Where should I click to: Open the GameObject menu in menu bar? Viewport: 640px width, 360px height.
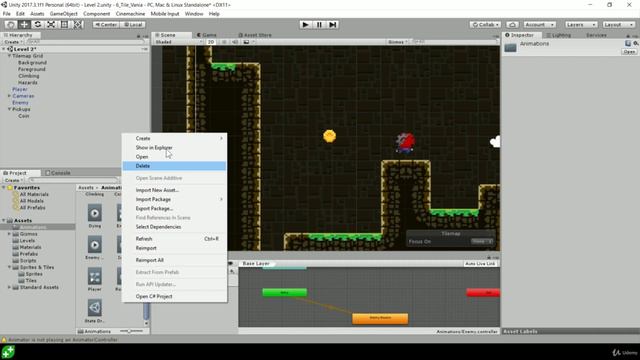tap(63, 14)
